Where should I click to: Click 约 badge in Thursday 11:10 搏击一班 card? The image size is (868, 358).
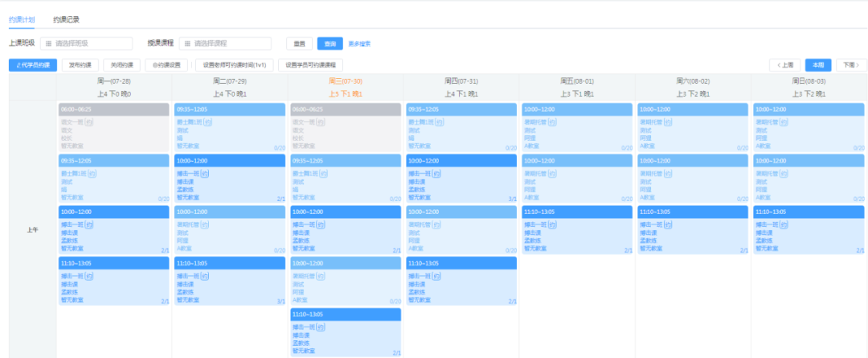tap(436, 276)
